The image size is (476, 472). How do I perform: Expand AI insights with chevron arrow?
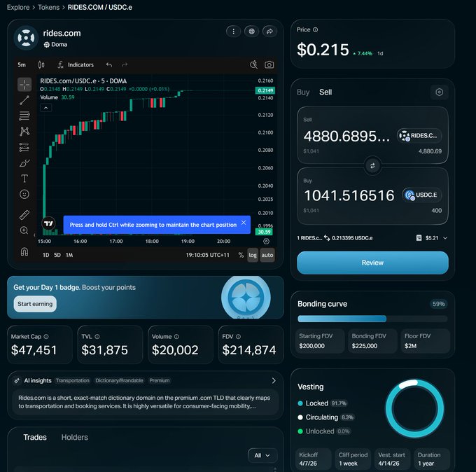click(274, 380)
